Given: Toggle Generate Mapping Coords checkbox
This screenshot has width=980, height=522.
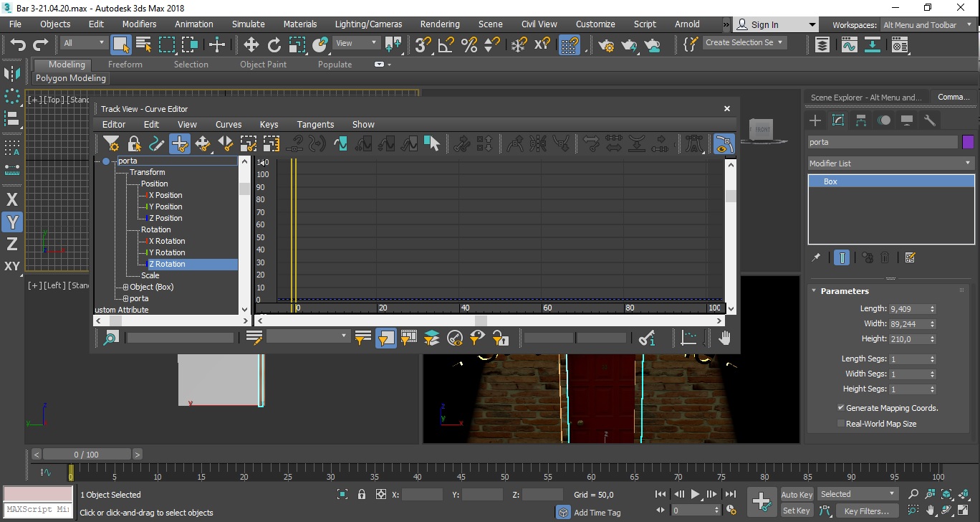Looking at the screenshot, I should (841, 408).
